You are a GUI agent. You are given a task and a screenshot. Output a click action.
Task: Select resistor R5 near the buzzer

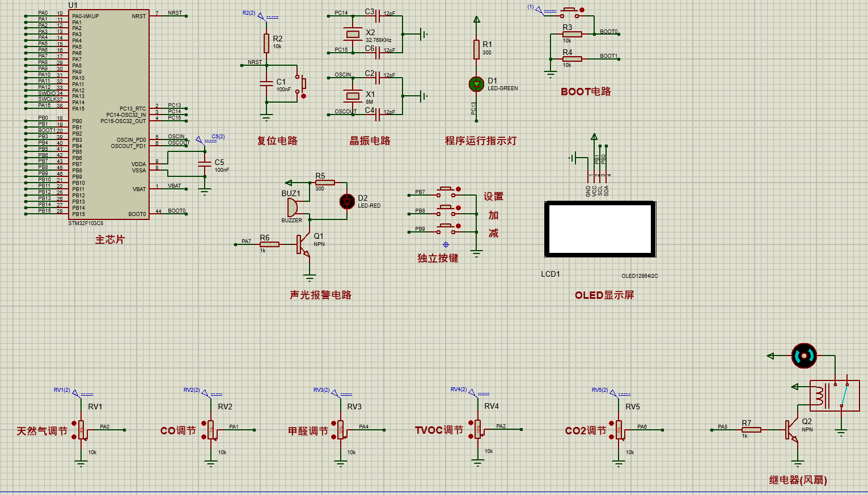click(325, 183)
